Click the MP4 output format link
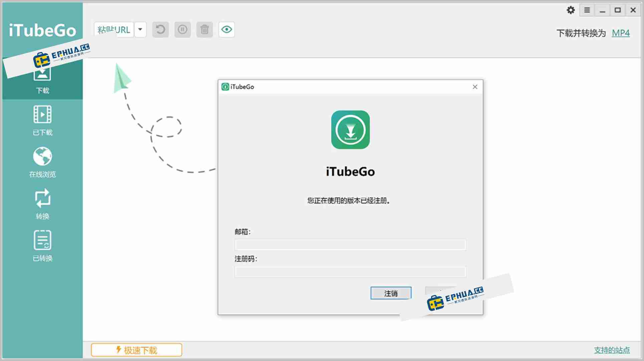 tap(621, 33)
